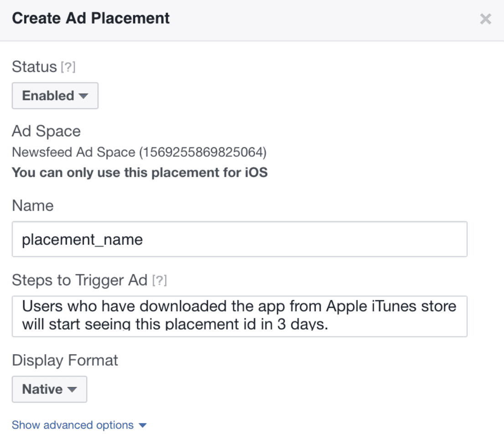Viewport: 504px width, 444px height.
Task: Focus the Steps to Trigger Ad text area
Action: pos(239,316)
